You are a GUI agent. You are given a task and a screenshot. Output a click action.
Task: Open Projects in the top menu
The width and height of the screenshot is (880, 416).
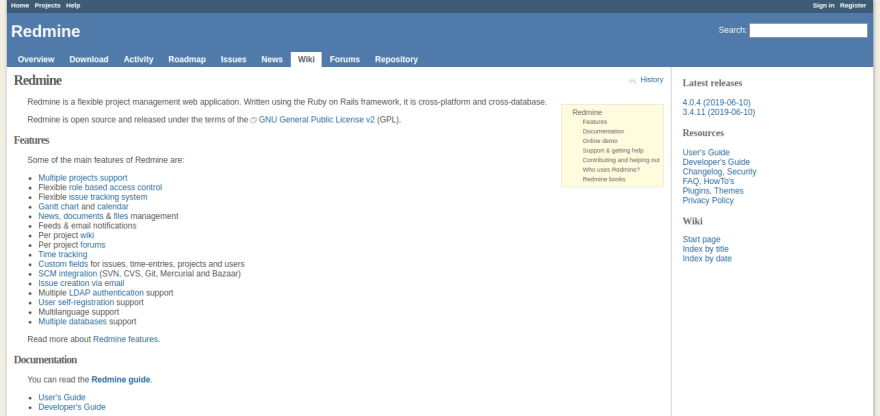tap(48, 5)
